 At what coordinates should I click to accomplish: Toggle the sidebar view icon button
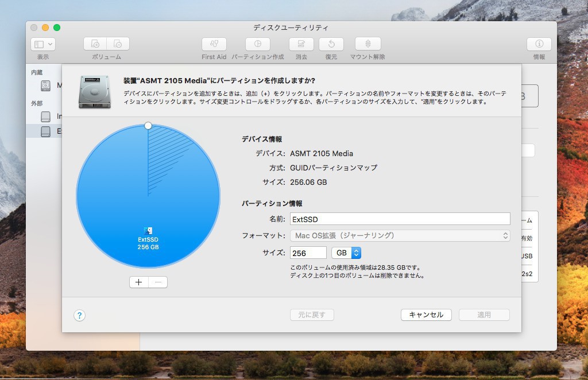(39, 44)
